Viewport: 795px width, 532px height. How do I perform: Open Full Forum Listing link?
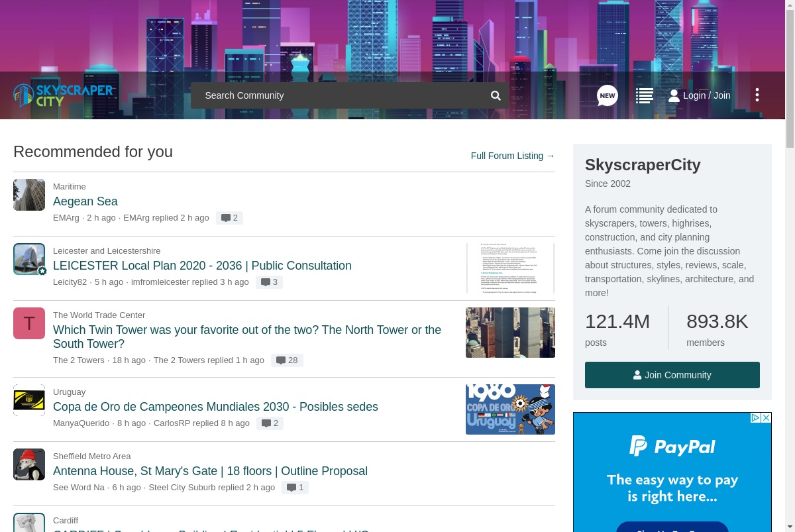click(x=513, y=156)
